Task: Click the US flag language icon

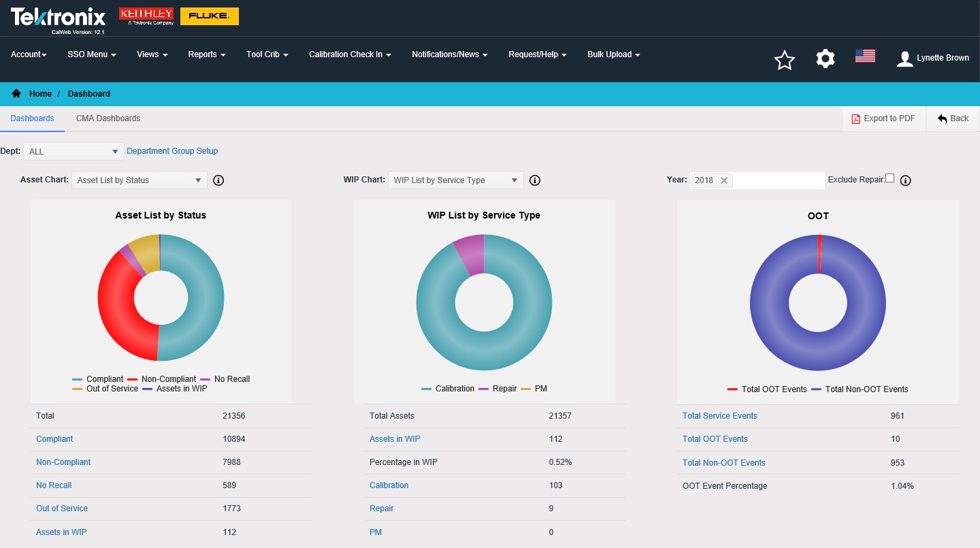Action: point(865,57)
